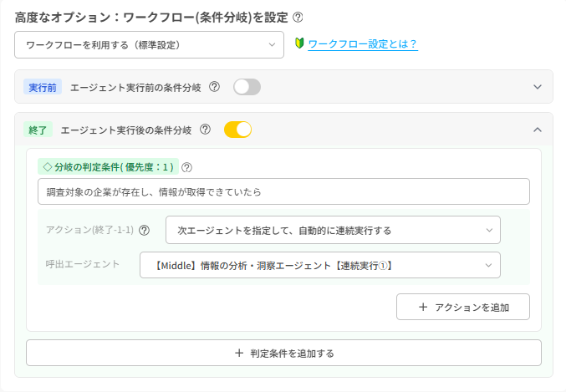Open the ワークフロー設定とは？ link
The width and height of the screenshot is (566, 392).
click(x=362, y=44)
